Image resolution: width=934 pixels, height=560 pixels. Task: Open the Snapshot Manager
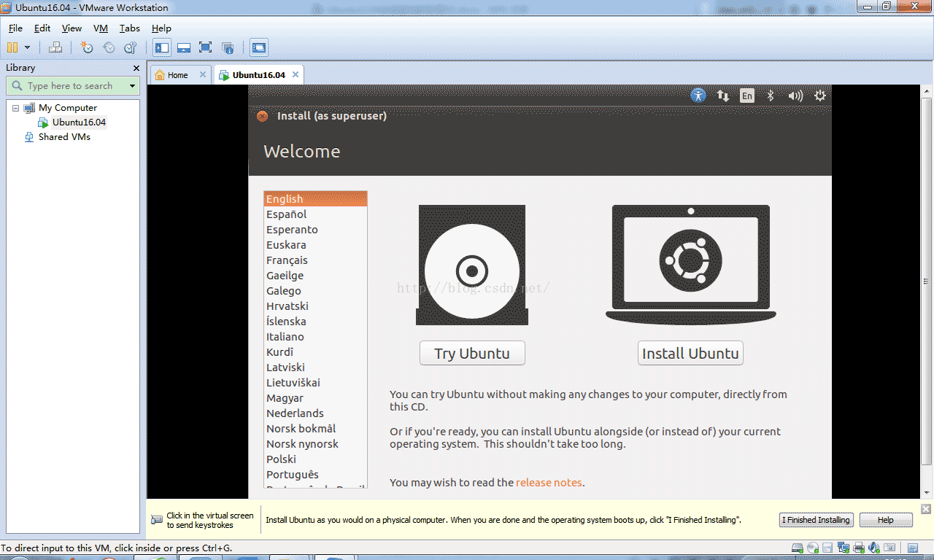[x=130, y=47]
